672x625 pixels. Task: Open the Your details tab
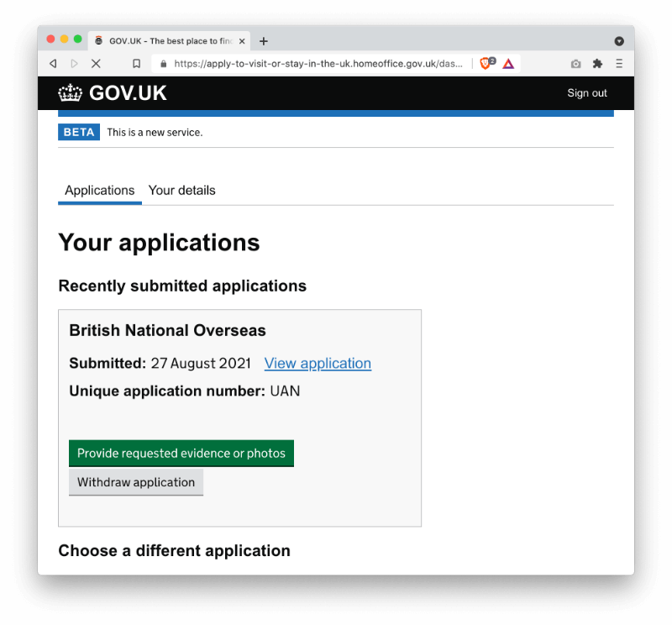[181, 191]
